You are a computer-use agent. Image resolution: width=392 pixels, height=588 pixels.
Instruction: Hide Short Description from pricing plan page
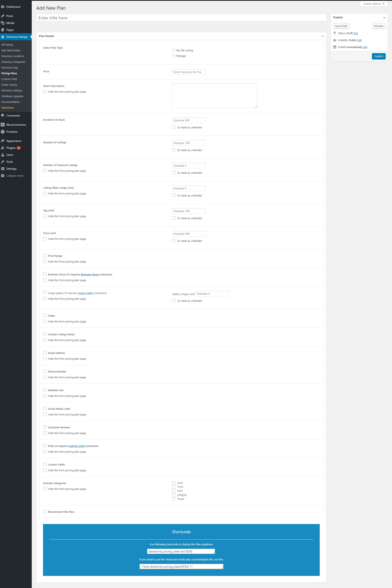tap(45, 92)
